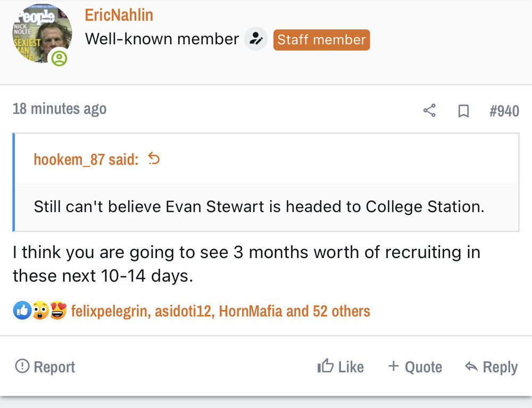Click the pencil user badge icon
The height and width of the screenshot is (408, 532).
256,39
